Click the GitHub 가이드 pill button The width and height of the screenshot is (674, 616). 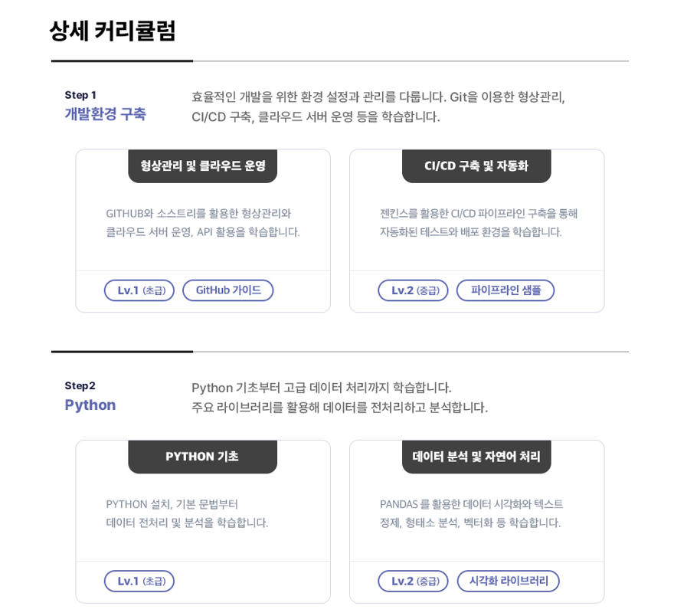click(227, 290)
